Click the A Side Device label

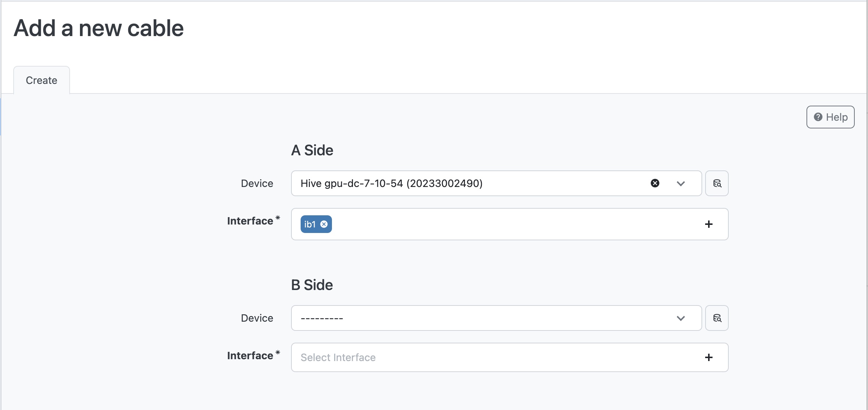pos(257,183)
